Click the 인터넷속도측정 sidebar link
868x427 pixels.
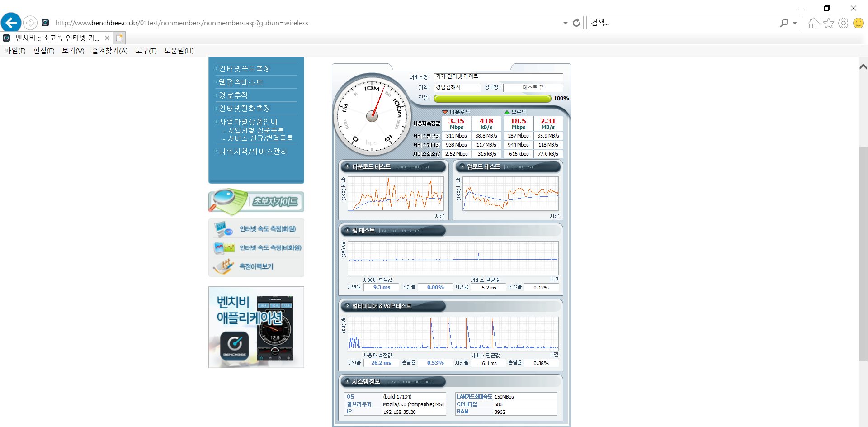(x=244, y=69)
